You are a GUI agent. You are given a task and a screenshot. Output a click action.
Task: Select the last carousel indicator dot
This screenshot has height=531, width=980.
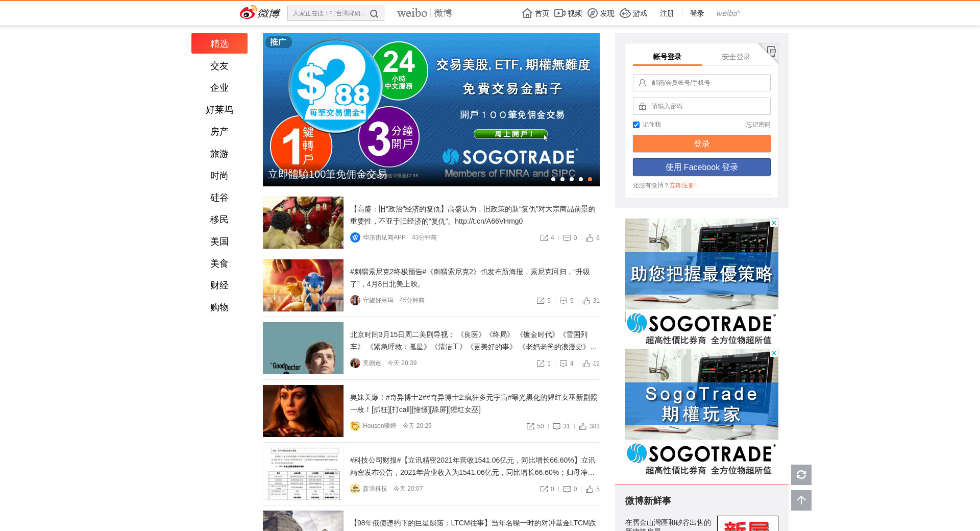click(x=590, y=179)
